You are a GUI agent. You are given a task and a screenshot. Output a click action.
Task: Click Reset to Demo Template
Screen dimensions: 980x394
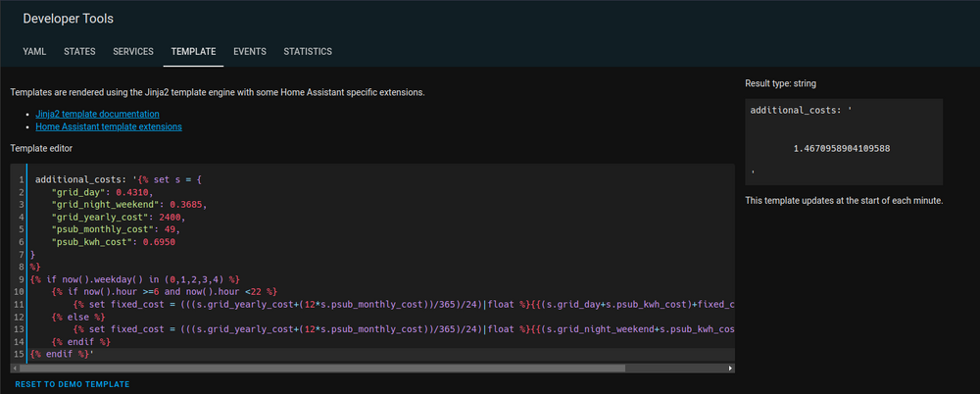[73, 384]
